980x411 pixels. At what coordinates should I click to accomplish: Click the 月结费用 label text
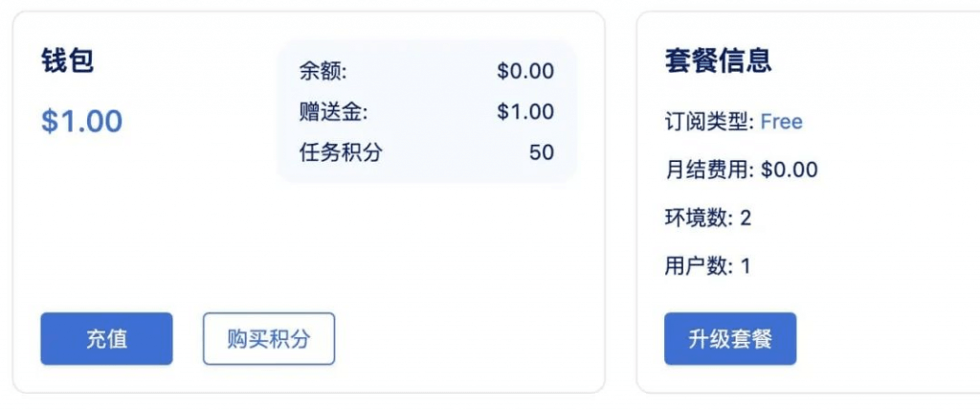[707, 171]
